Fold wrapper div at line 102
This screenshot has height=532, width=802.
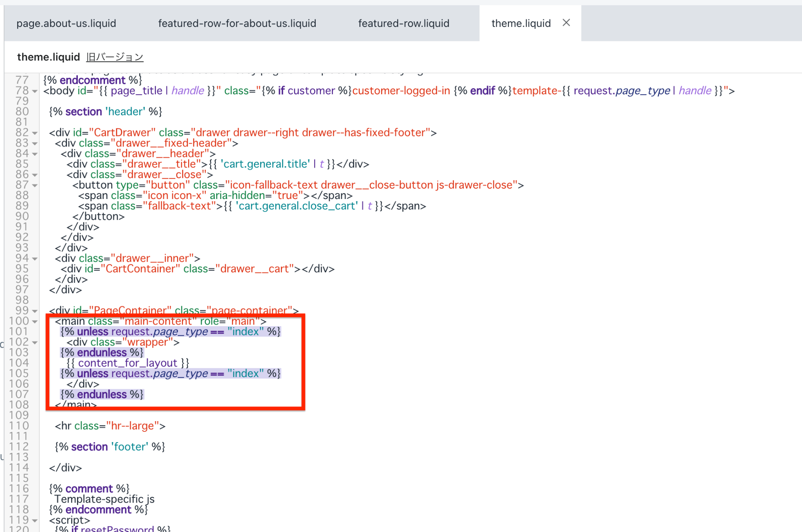tap(35, 343)
